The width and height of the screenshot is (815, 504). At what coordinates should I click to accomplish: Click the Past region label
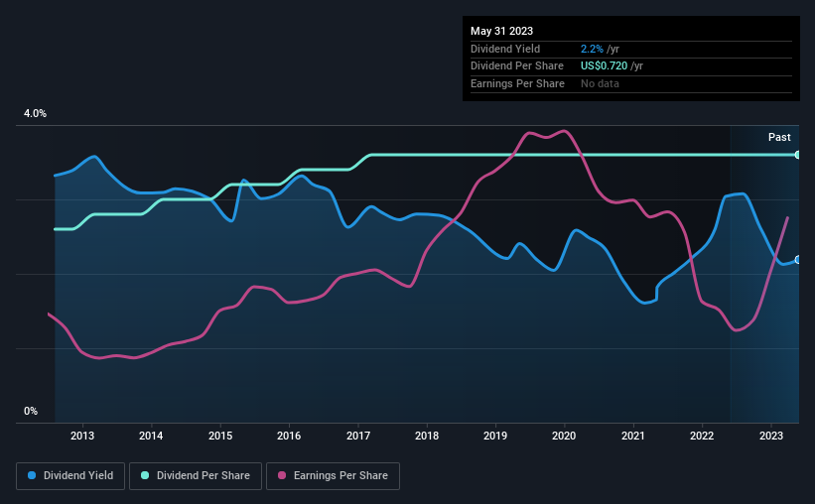(x=779, y=137)
